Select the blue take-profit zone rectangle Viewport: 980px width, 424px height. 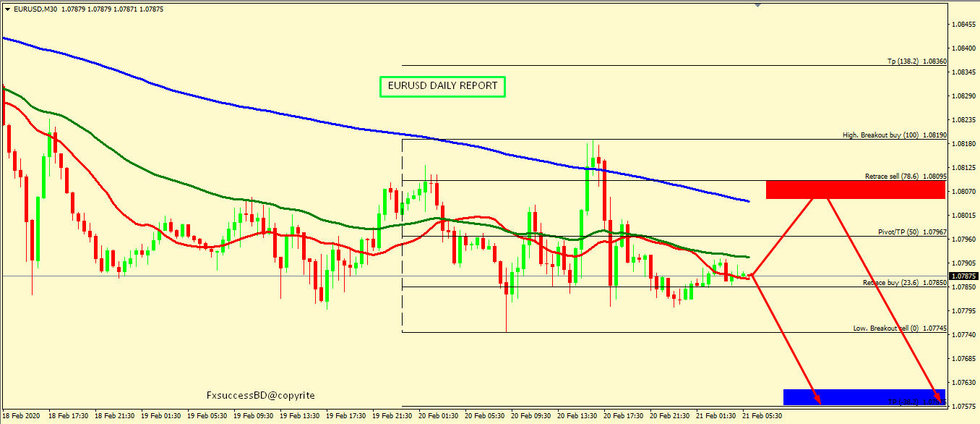(864, 397)
